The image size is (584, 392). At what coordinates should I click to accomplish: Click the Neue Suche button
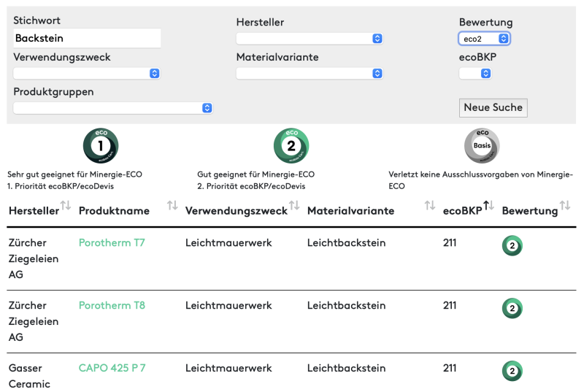pos(493,107)
